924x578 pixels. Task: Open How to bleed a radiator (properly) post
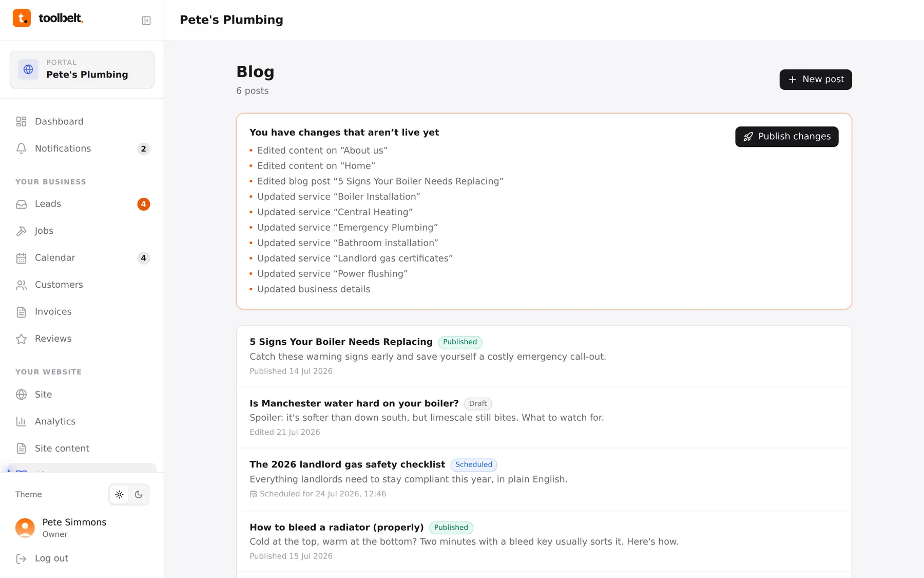click(337, 528)
